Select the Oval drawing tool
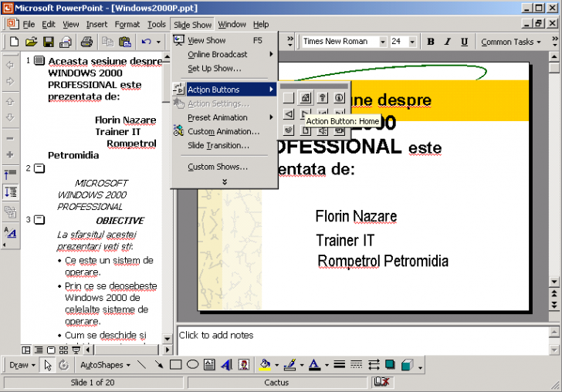562x392 pixels. (192, 365)
